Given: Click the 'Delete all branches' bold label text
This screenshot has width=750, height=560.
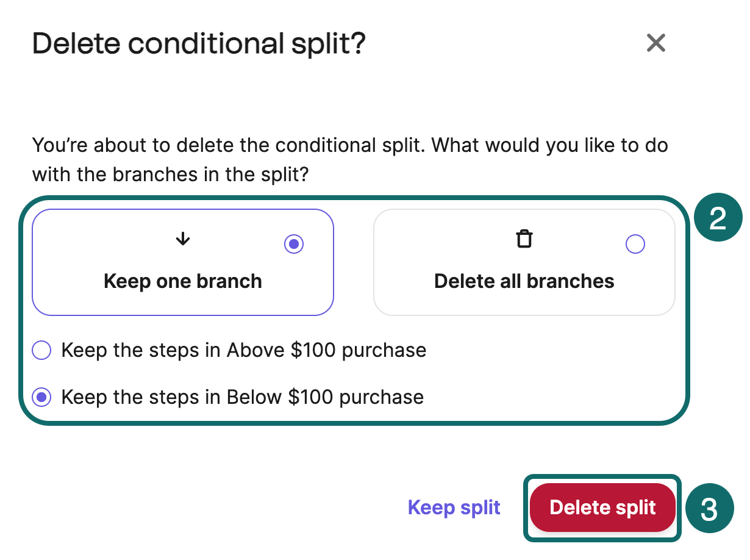Looking at the screenshot, I should click(x=524, y=281).
